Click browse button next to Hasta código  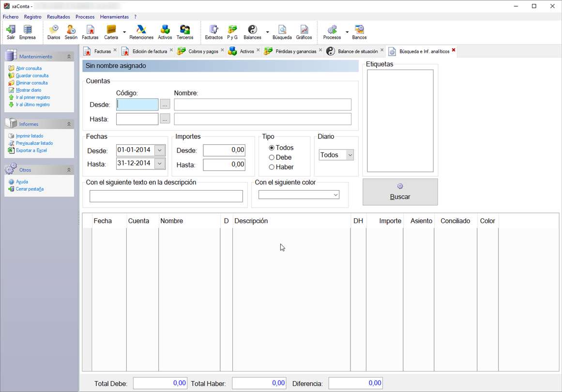(x=165, y=119)
